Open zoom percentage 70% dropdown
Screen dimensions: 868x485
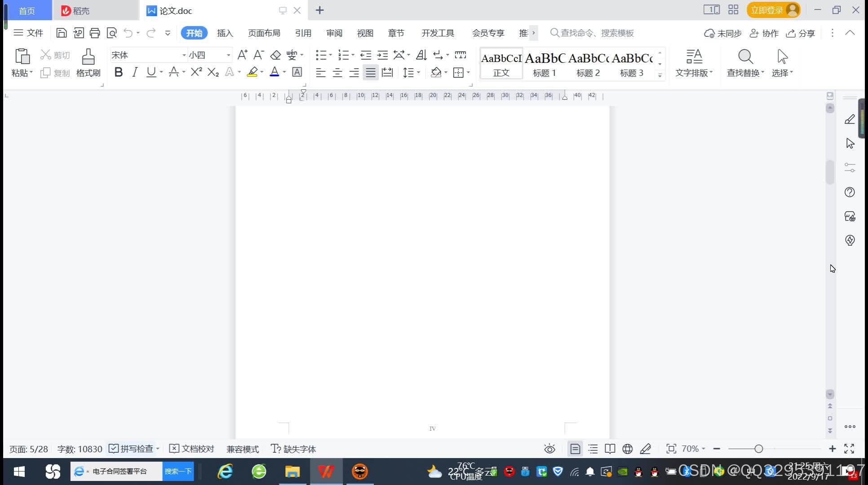pos(693,449)
